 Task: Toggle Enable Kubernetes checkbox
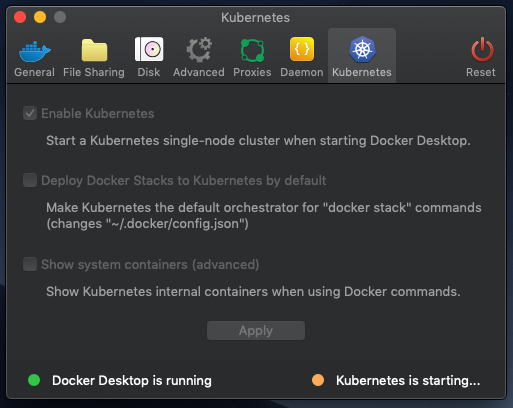tap(30, 113)
